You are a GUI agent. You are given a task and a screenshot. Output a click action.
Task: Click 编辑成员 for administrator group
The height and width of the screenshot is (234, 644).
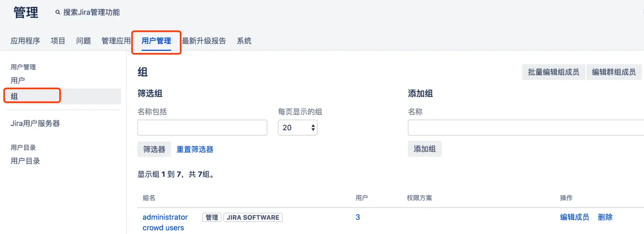574,217
